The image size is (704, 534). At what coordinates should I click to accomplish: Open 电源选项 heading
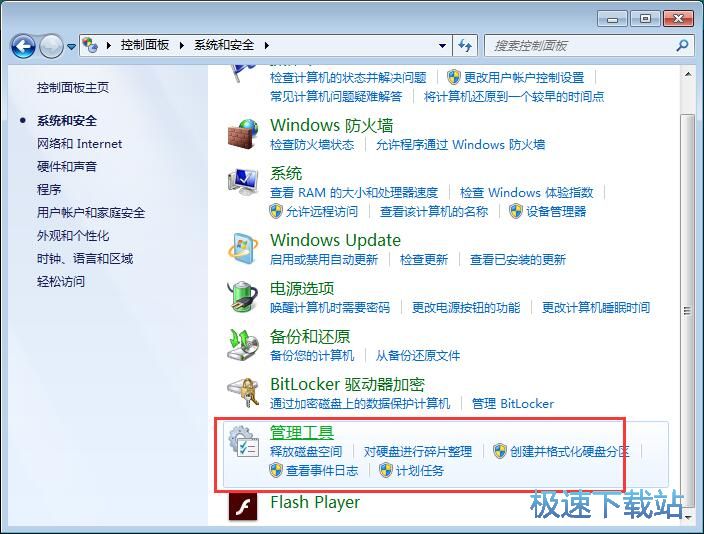pyautogui.click(x=302, y=288)
